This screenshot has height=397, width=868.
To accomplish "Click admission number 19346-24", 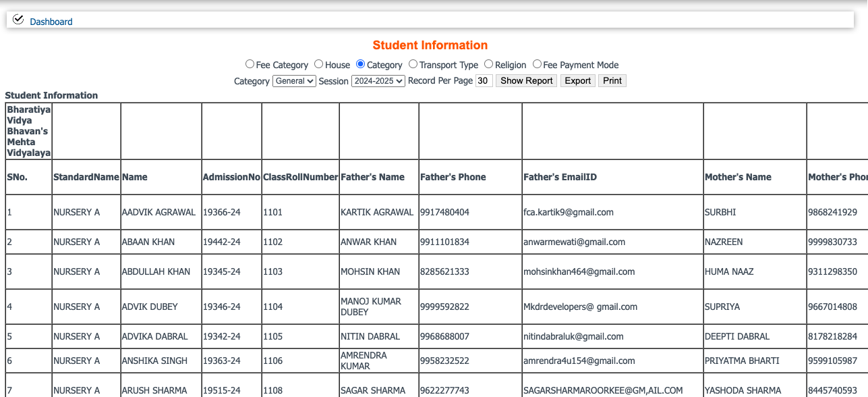I will point(222,307).
